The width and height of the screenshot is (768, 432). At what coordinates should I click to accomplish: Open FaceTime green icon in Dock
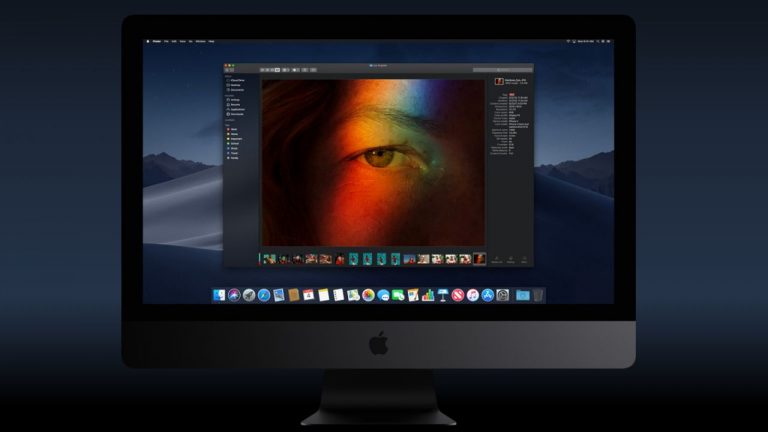tap(398, 295)
